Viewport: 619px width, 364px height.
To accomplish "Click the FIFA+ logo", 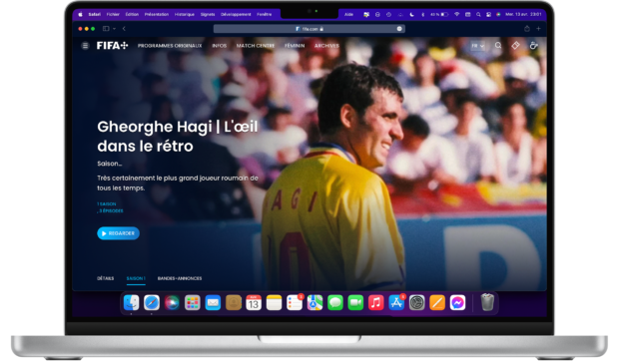I will point(112,46).
